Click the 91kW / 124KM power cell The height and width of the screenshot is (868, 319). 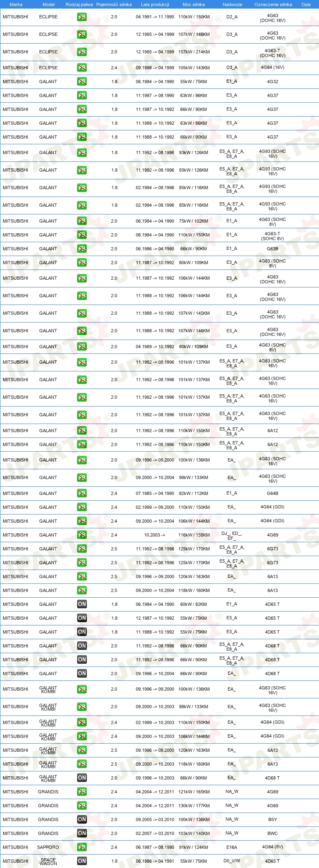pos(194,847)
